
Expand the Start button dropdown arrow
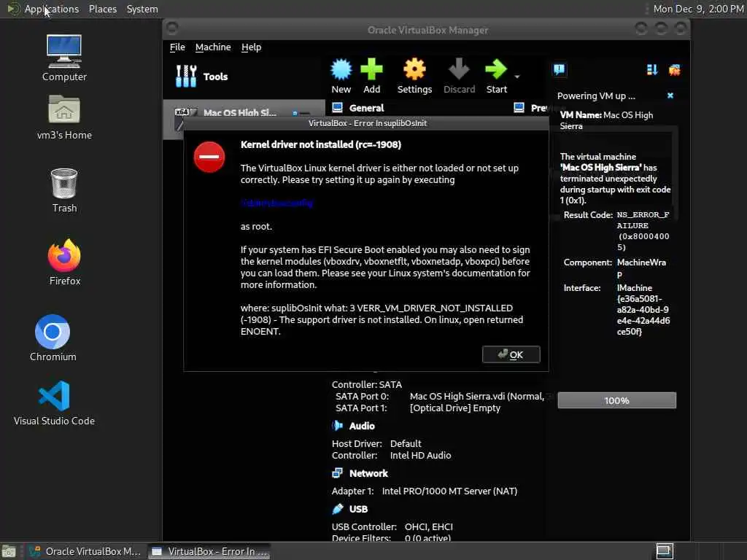tap(517, 77)
